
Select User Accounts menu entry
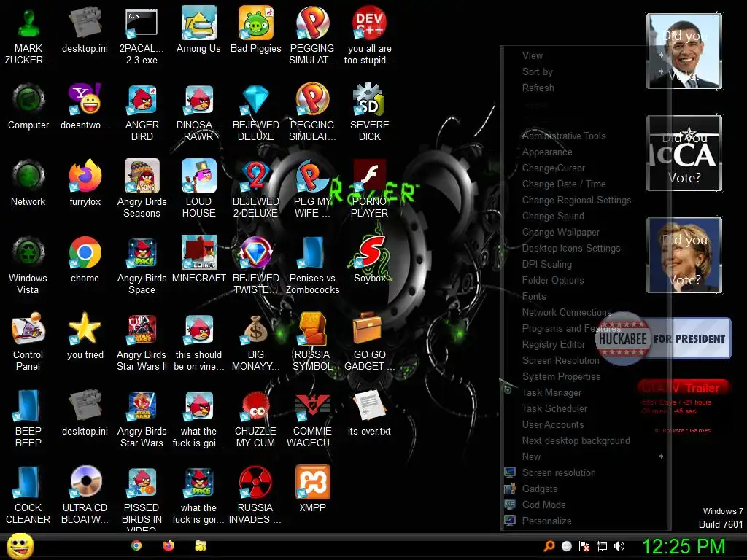[585, 424]
